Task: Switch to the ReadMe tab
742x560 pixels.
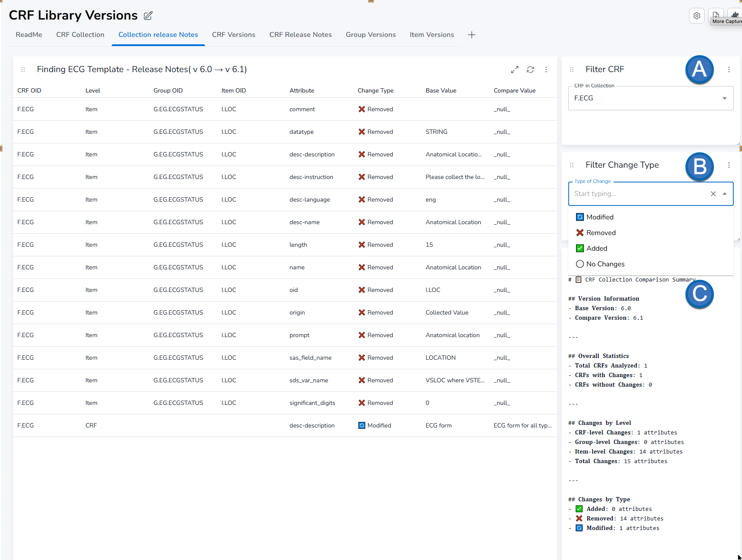Action: (29, 35)
